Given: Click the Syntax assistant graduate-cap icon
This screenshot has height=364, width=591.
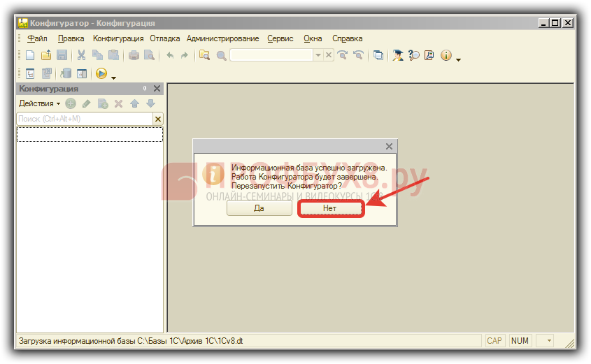Looking at the screenshot, I should point(397,56).
